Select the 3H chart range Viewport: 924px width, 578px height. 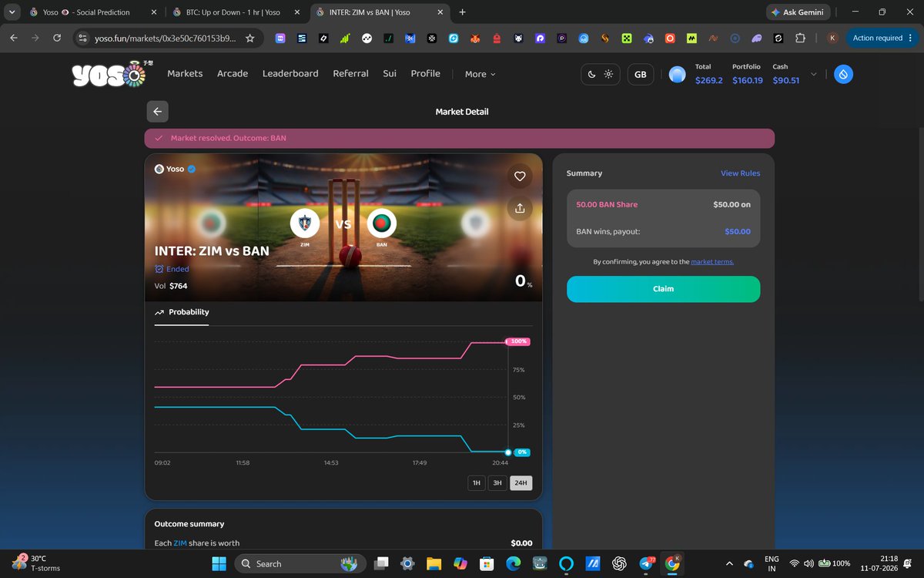[x=497, y=483]
